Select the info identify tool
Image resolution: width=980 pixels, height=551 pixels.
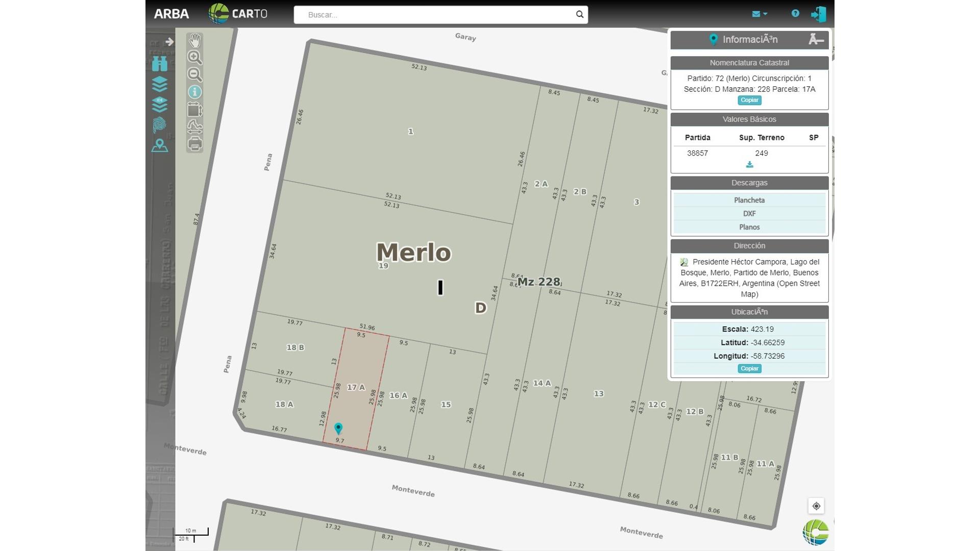pos(194,92)
